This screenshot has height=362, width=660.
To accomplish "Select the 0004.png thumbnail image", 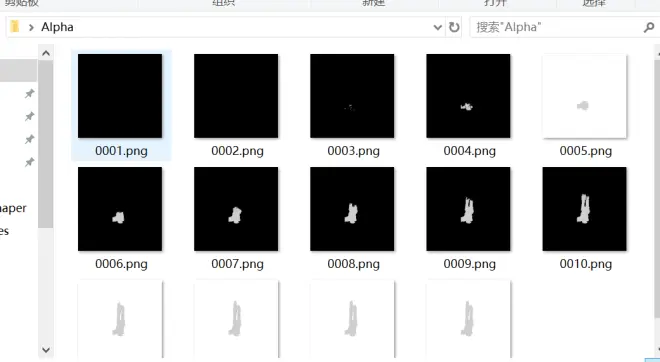I will pyautogui.click(x=468, y=96).
